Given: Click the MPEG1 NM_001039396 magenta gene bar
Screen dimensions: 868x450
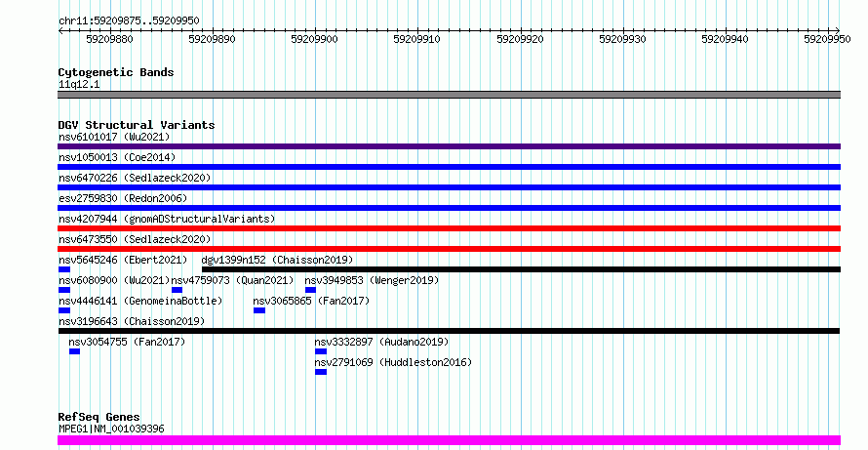Looking at the screenshot, I should point(449,440).
